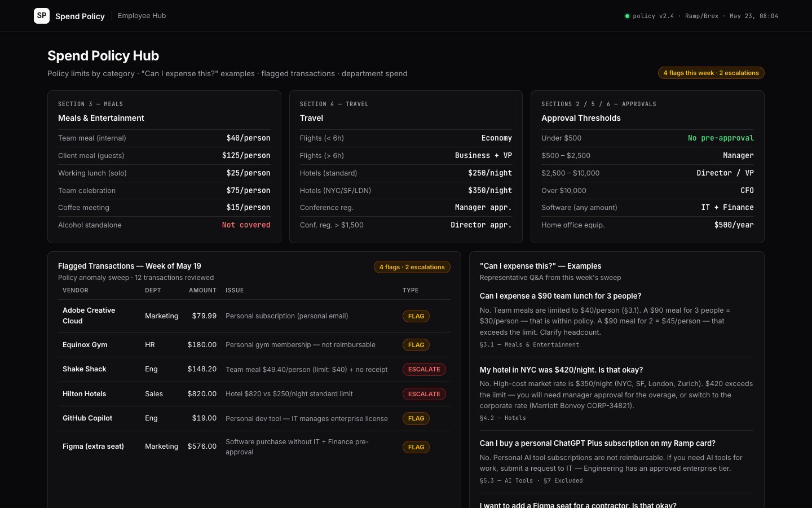Click the Hilton Hotels vendor name
812x508 pixels.
click(x=84, y=394)
